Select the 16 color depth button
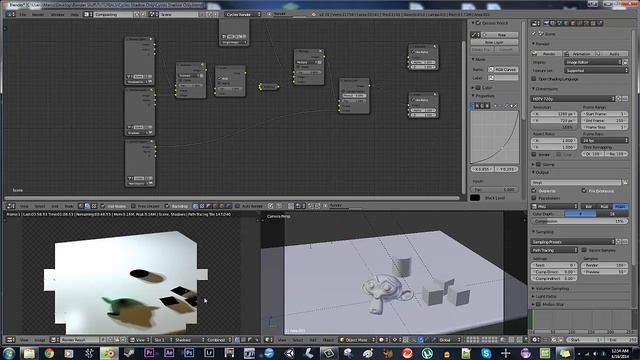The width and height of the screenshot is (640, 360). point(612,214)
